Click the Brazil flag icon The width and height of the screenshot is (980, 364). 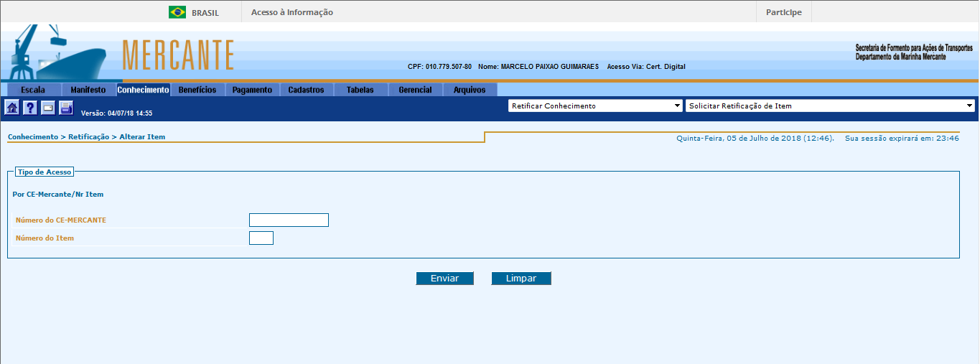tap(177, 12)
